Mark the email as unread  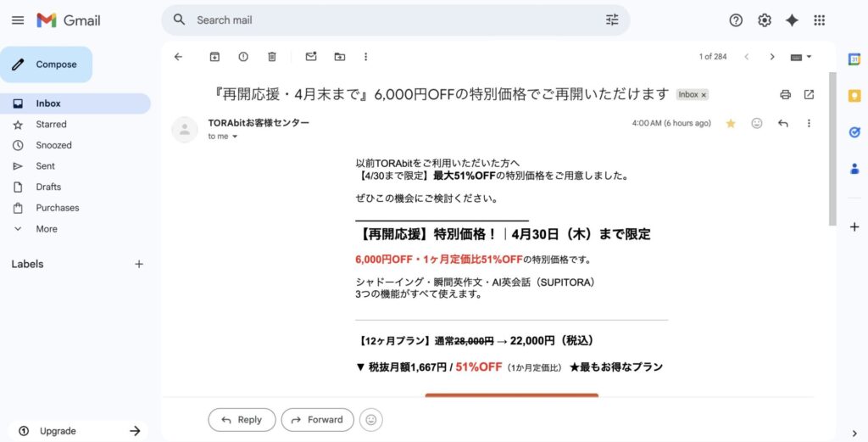[x=311, y=57]
